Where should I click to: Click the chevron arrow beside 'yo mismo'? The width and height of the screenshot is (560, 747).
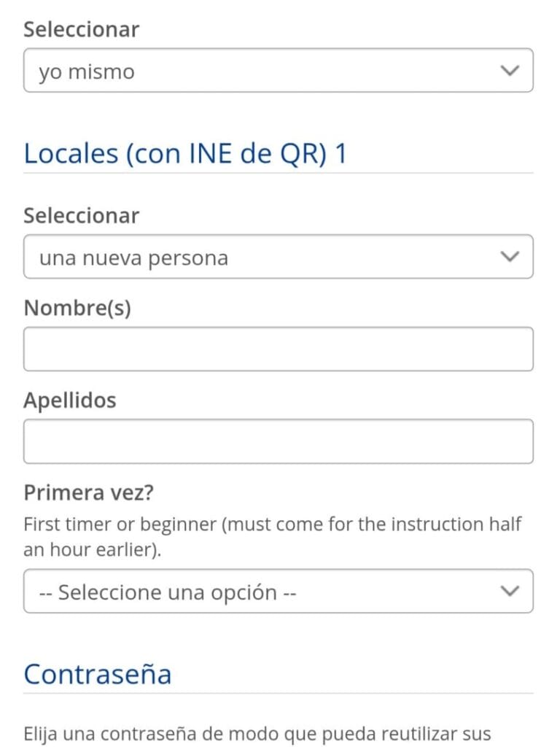pos(510,71)
